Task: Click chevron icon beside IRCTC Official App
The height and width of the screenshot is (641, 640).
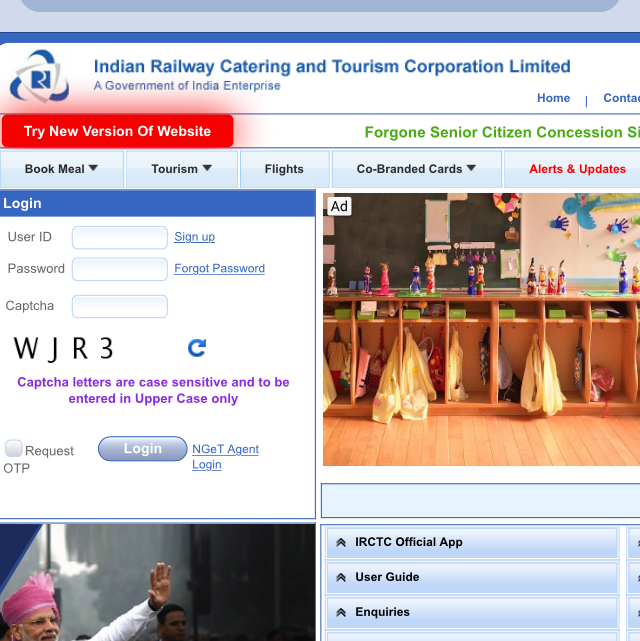Action: (x=341, y=542)
